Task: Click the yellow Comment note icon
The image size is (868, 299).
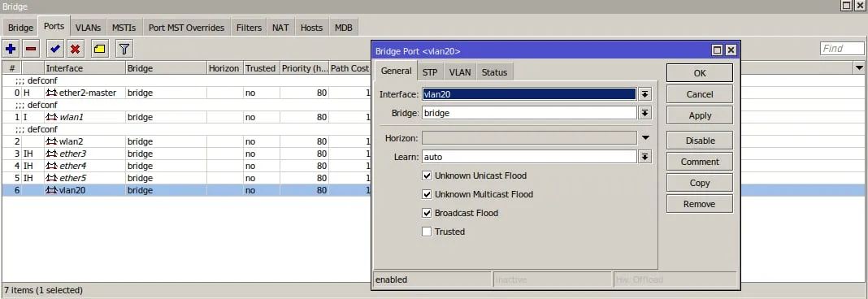Action: coord(100,50)
